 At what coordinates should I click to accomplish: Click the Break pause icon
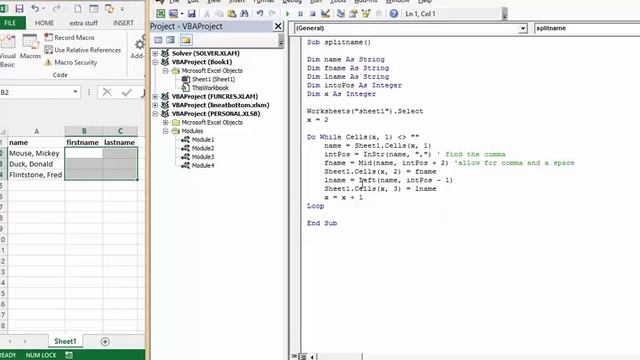point(300,13)
